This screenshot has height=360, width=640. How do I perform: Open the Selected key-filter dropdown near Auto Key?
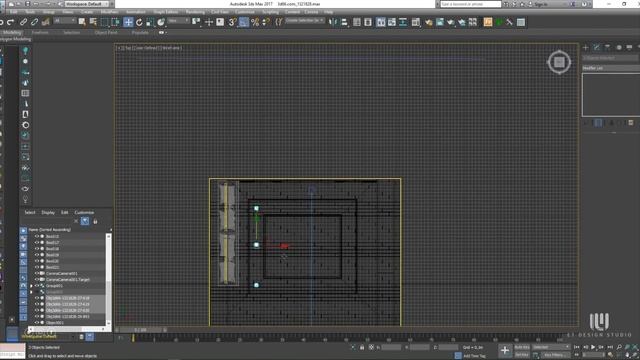pos(551,347)
